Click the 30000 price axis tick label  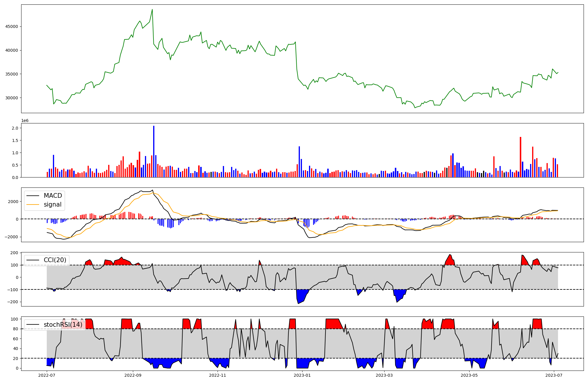point(11,98)
